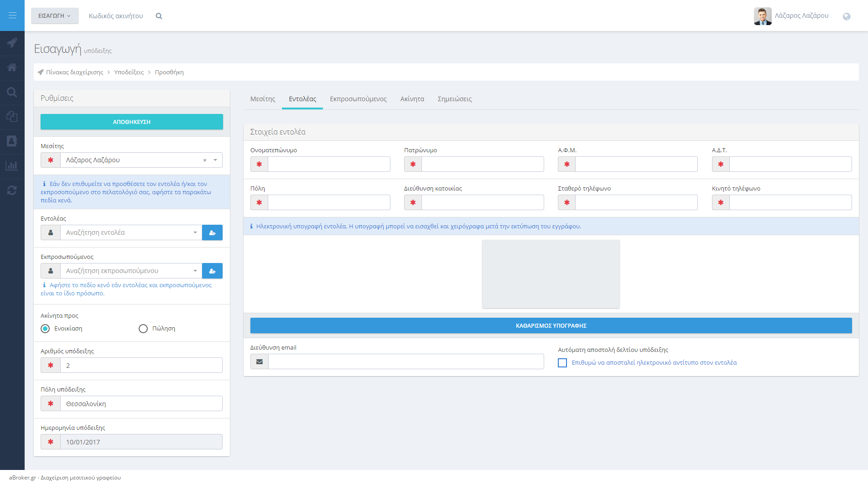
Task: Open the rocket dashboard sidebar icon
Action: click(x=12, y=43)
